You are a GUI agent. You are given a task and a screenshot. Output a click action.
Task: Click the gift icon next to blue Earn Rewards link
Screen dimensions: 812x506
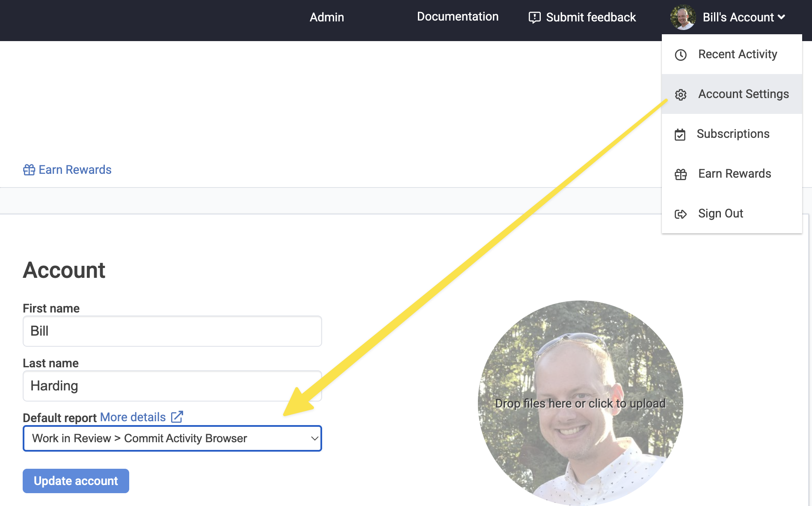(29, 170)
